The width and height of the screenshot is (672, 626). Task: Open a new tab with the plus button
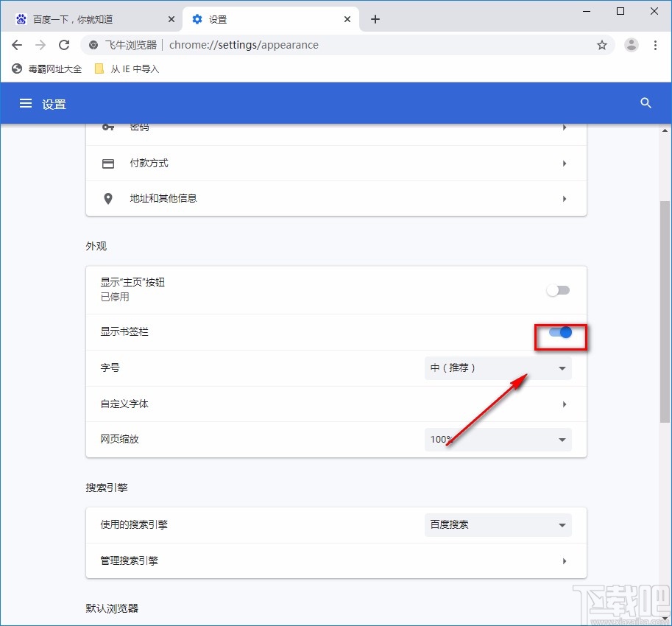[375, 18]
